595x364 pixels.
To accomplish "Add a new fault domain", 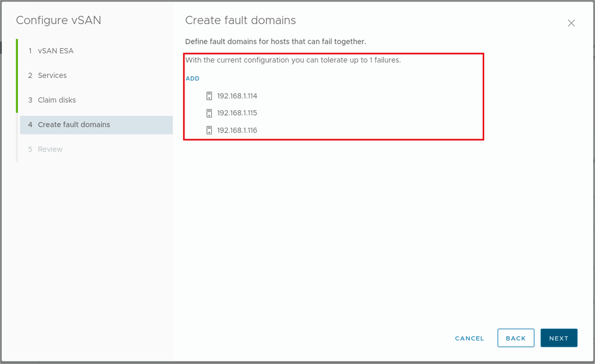I will pos(192,79).
